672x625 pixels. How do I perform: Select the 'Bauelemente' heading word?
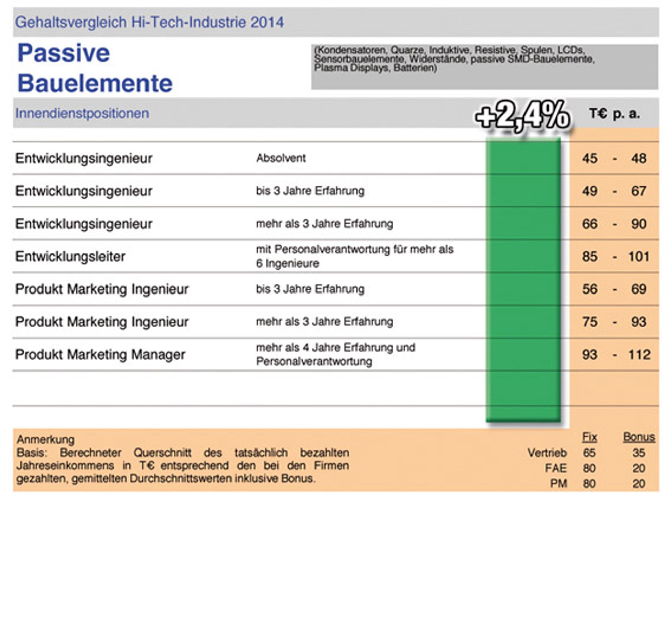pyautogui.click(x=95, y=83)
